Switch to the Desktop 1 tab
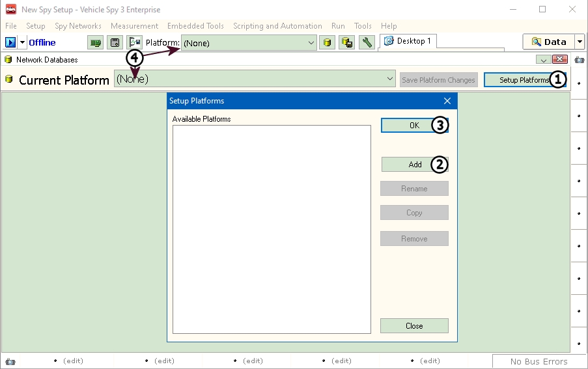 (408, 41)
